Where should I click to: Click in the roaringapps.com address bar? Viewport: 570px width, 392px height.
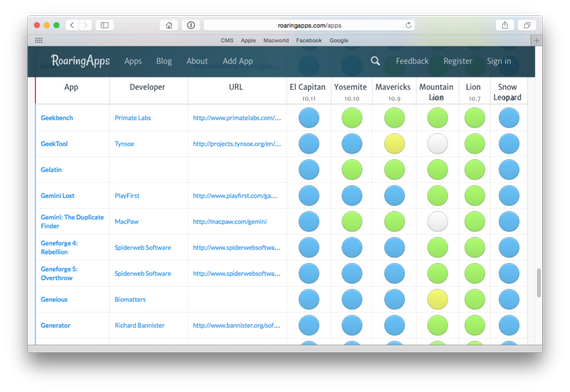point(309,25)
